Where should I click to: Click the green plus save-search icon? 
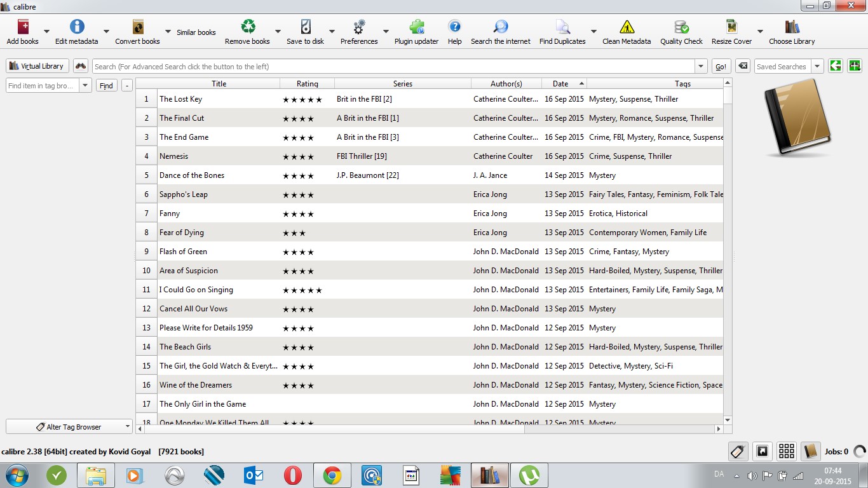(x=855, y=66)
